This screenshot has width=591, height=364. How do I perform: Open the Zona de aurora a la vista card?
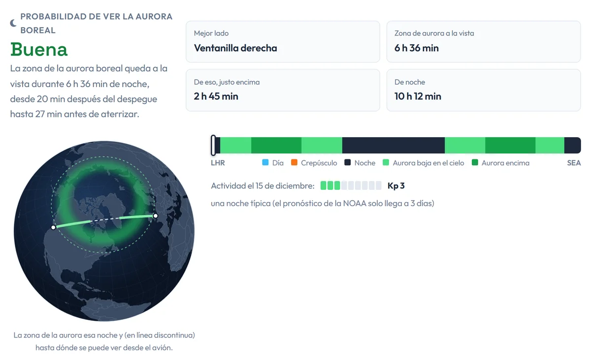point(484,42)
